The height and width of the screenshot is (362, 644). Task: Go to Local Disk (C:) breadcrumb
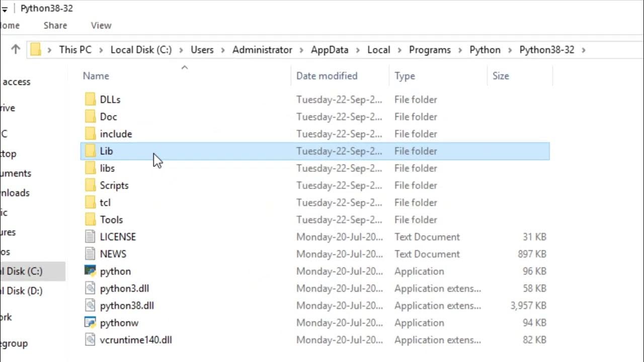141,50
